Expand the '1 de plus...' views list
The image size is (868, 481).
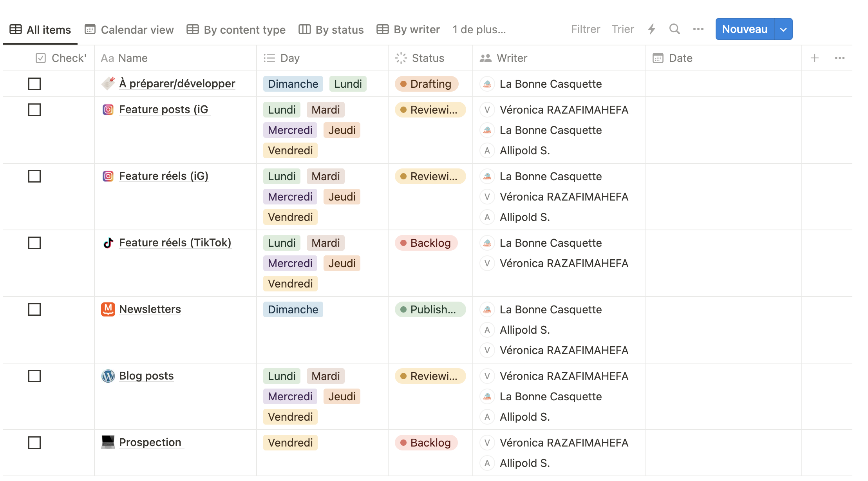click(x=479, y=30)
